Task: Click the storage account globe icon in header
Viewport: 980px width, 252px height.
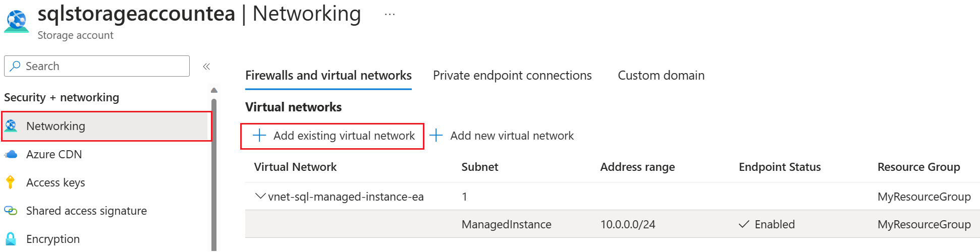Action: click(x=17, y=22)
